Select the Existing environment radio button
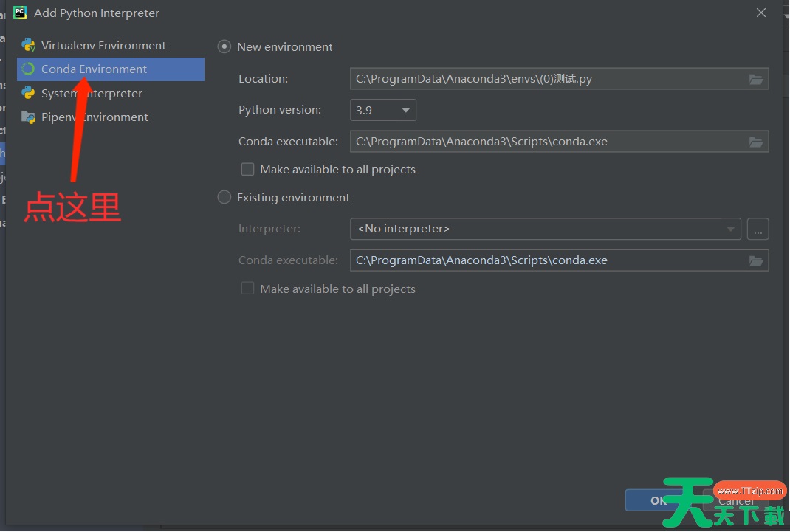Viewport: 790px width, 532px height. (x=224, y=198)
